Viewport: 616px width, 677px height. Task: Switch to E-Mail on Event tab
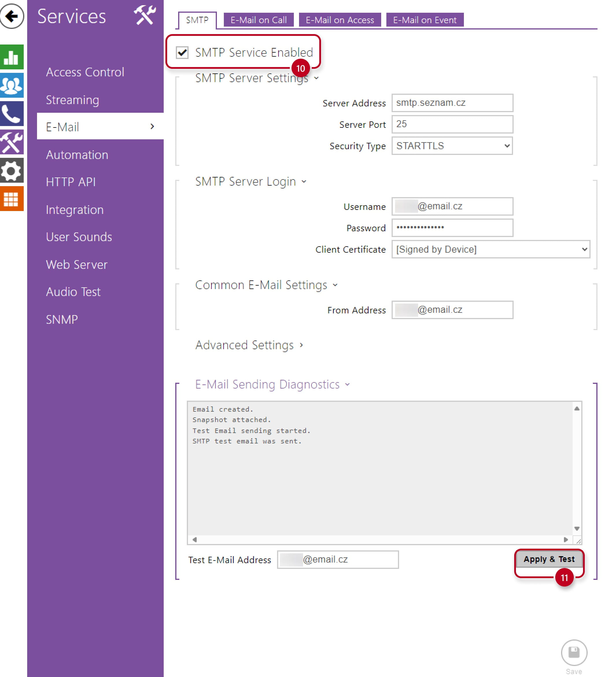click(425, 20)
